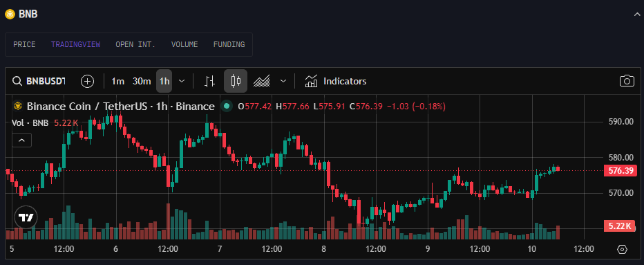The width and height of the screenshot is (644, 265).
Task: Switch to the VOLUME tab
Action: click(x=184, y=44)
